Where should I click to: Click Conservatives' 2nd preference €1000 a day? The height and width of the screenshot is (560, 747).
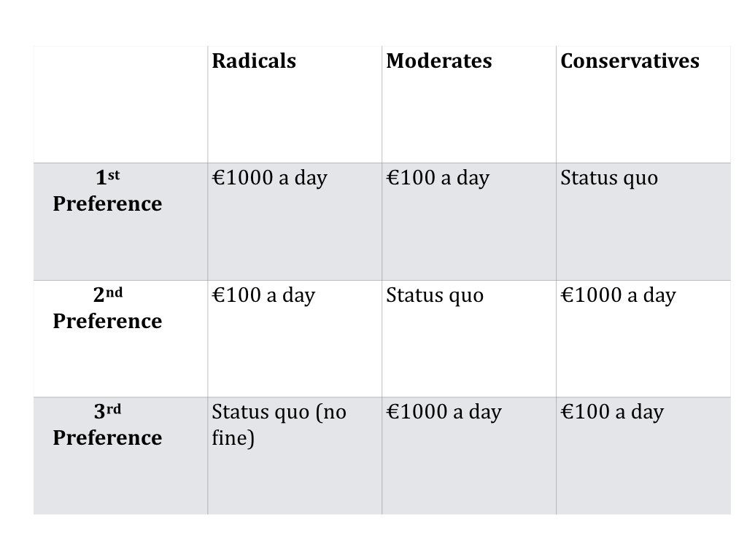618,295
